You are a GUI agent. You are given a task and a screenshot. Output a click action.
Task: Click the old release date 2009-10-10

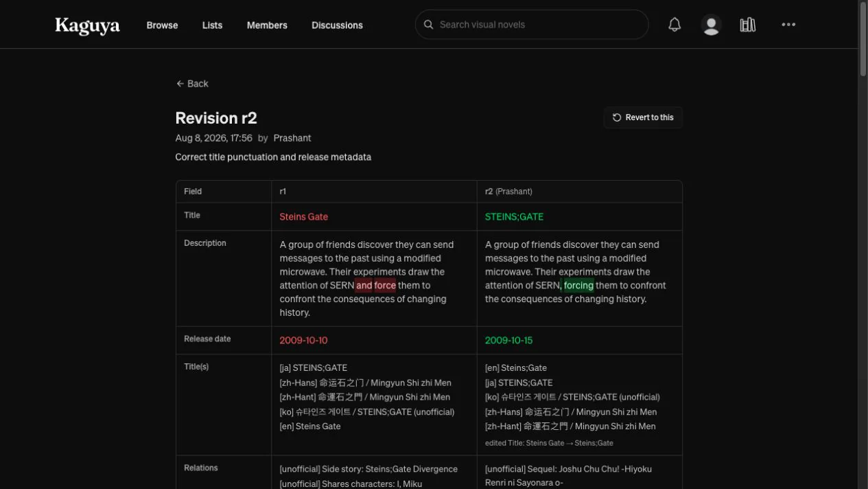pyautogui.click(x=303, y=341)
